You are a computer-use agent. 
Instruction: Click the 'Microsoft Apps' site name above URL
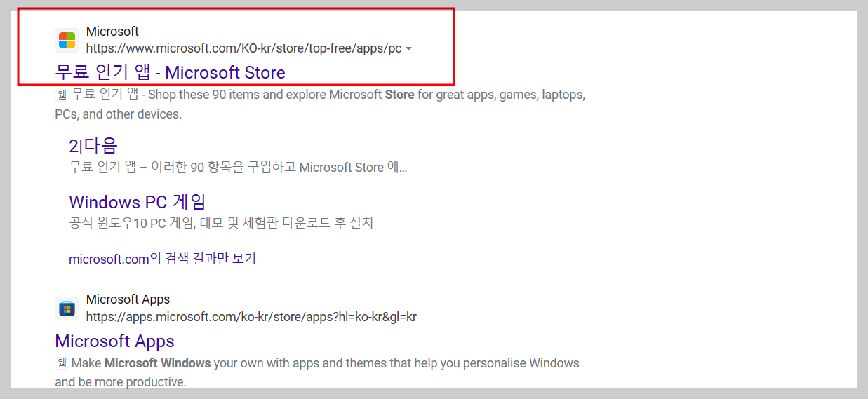pyautogui.click(x=128, y=299)
